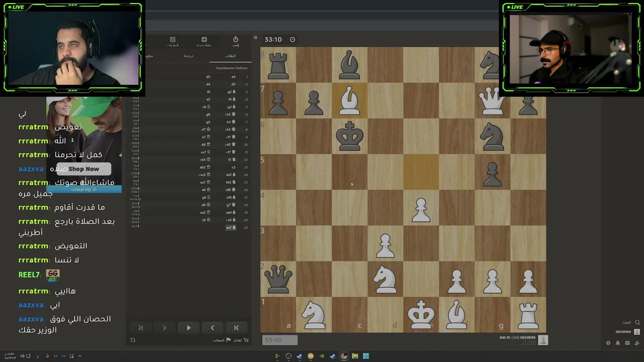Resign using the انسحاب flag button
The height and width of the screenshot is (362, 644).
point(221,340)
